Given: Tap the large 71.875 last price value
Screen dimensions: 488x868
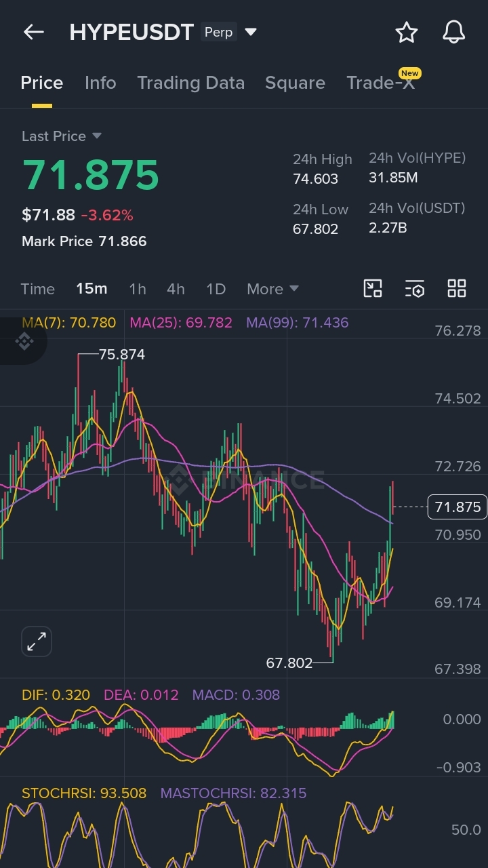Looking at the screenshot, I should click(91, 175).
